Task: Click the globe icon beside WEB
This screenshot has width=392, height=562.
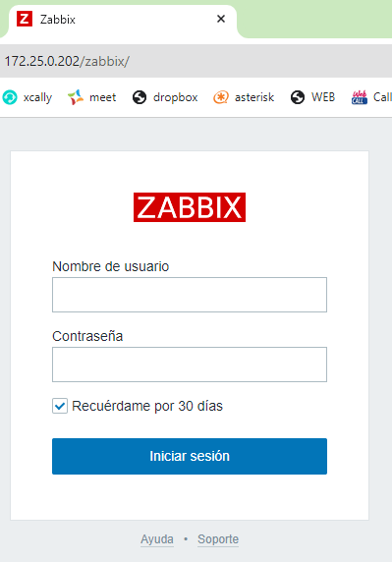Action: [298, 97]
